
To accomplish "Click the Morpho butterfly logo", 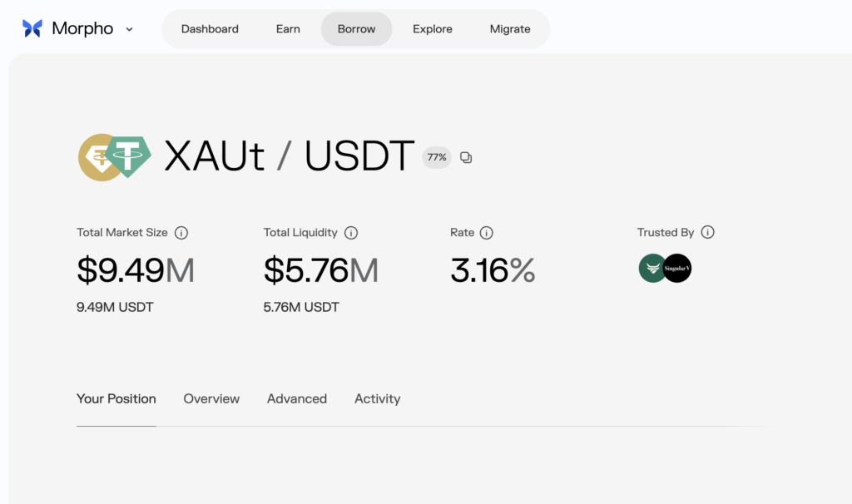I will point(32,28).
